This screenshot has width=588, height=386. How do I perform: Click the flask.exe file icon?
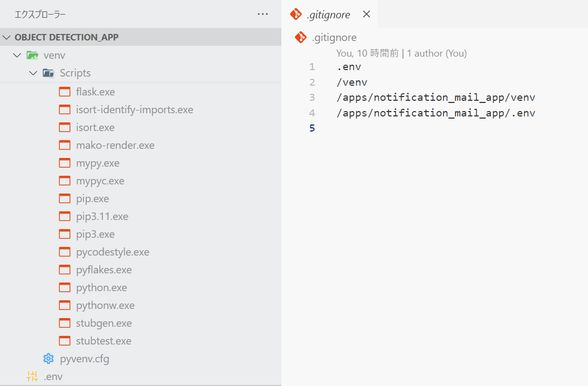coord(65,92)
